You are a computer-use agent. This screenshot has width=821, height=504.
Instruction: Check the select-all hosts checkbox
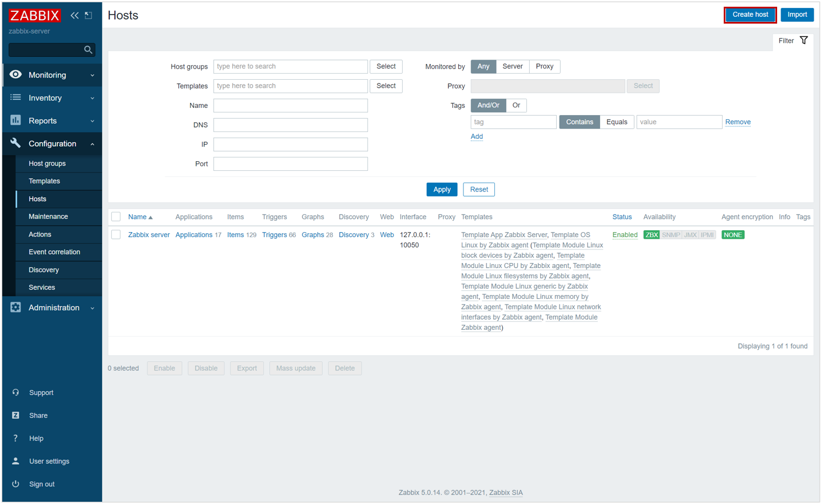(x=116, y=217)
